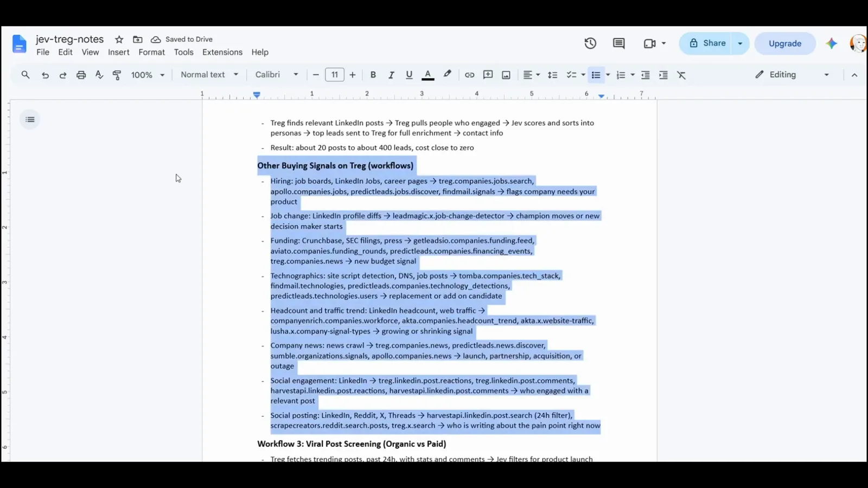Open the Help menu
This screenshot has height=488, width=868.
tap(260, 53)
